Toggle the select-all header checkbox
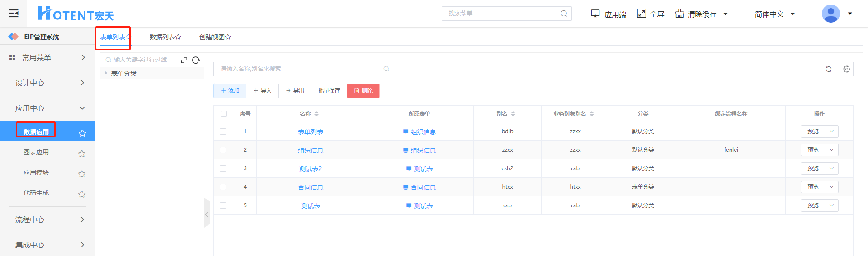Image resolution: width=868 pixels, height=256 pixels. click(223, 114)
